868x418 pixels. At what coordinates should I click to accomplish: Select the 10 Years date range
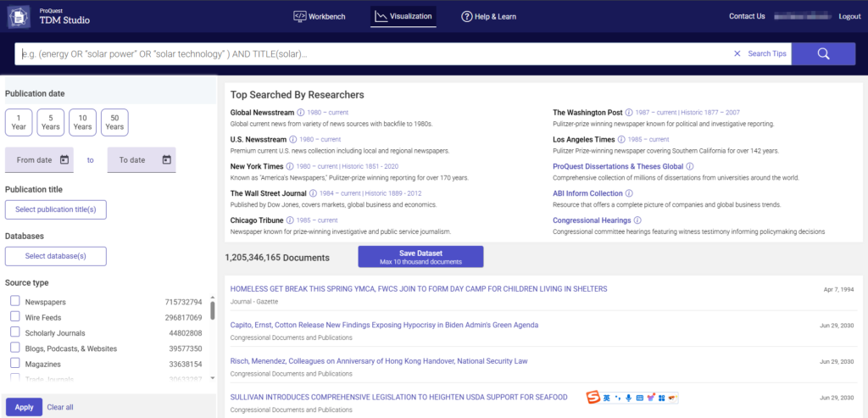pyautogui.click(x=82, y=122)
